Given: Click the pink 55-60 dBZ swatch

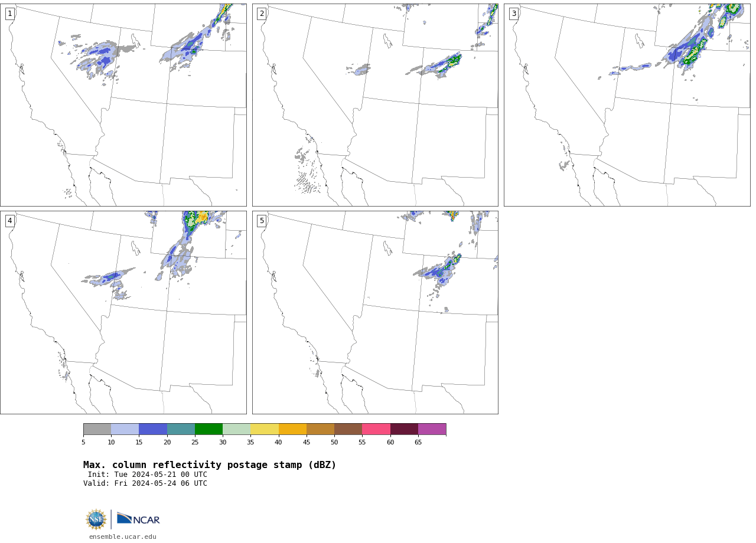Looking at the screenshot, I should click(376, 429).
